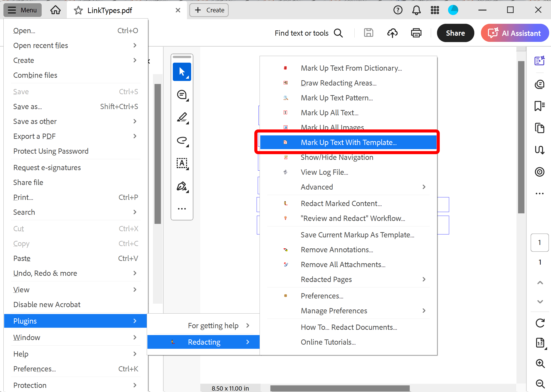This screenshot has height=392, width=551.
Task: Select the highlight pen tool
Action: [182, 118]
